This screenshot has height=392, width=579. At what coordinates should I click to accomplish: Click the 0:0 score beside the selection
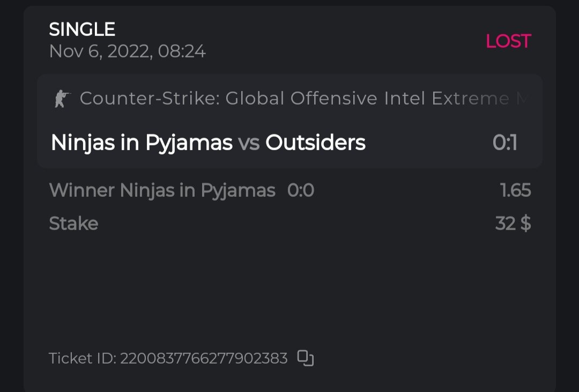[x=301, y=190]
